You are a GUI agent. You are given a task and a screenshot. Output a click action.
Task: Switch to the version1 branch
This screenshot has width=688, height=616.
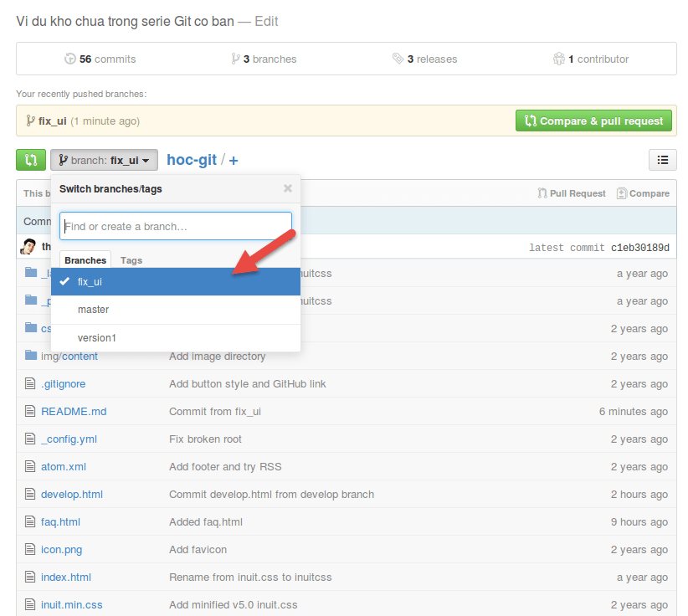(176, 338)
